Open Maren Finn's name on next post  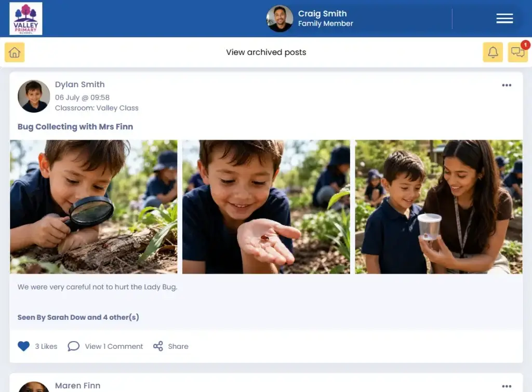[x=78, y=386]
